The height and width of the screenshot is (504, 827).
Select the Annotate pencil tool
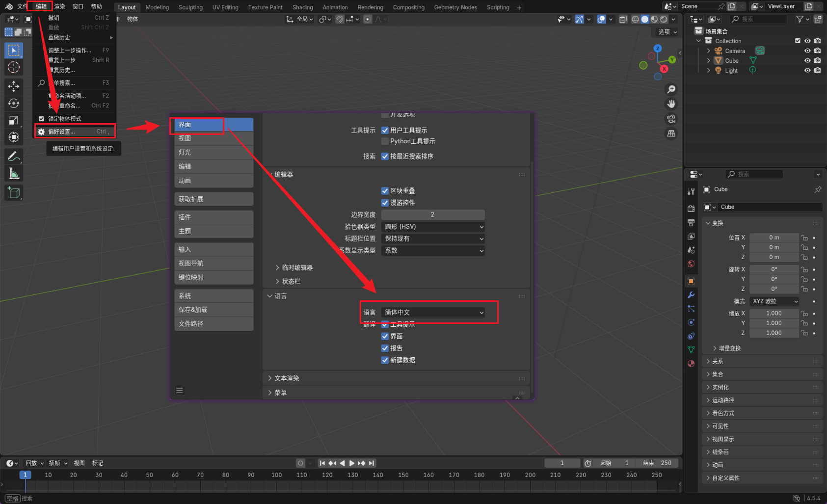coord(14,157)
